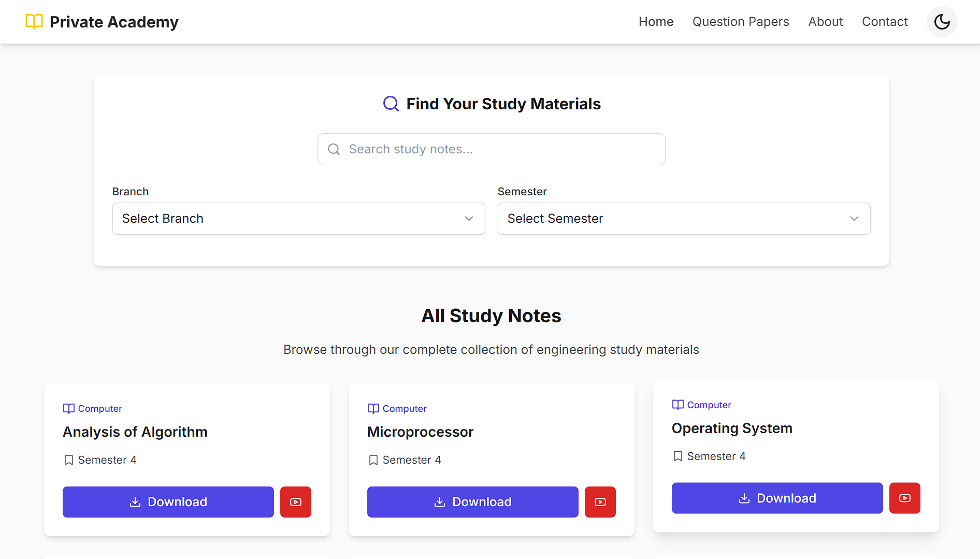Open the Select Branch dropdown
980x559 pixels.
click(298, 219)
